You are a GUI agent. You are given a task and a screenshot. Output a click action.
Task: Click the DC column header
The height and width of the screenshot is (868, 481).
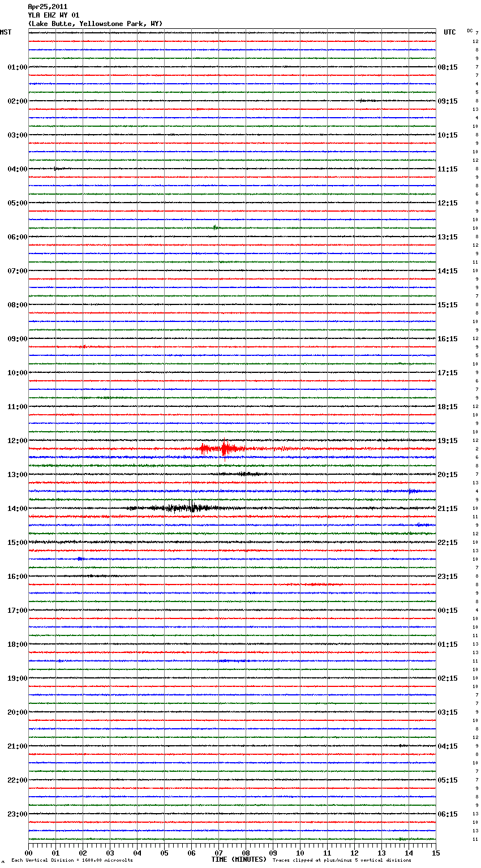pos(470,31)
